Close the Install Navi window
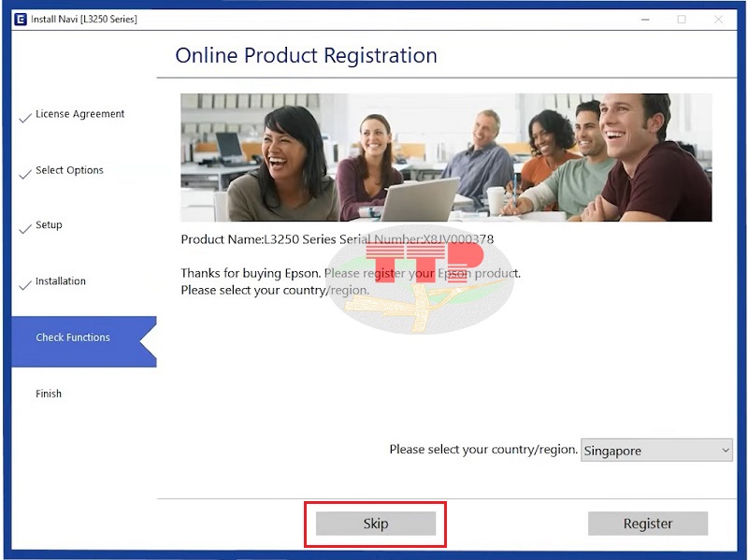Viewport: 748px width, 560px height. click(x=718, y=20)
